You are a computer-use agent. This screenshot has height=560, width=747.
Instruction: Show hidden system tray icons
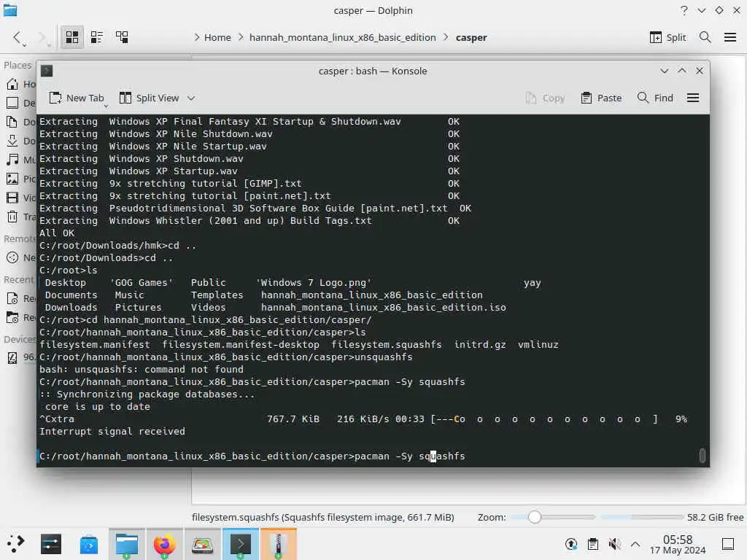[x=635, y=544]
